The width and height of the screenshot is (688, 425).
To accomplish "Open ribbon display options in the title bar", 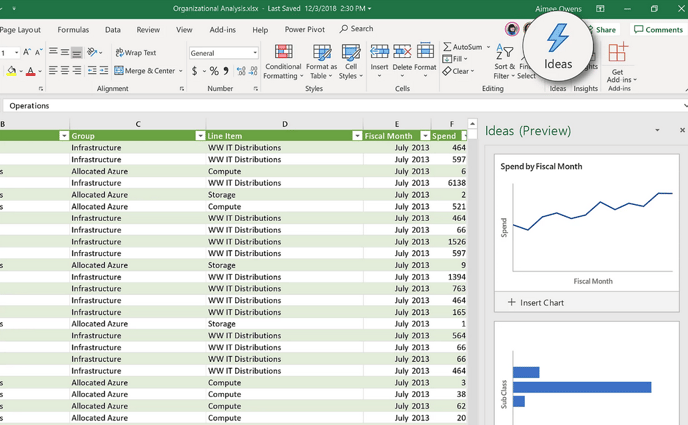I will 600,9.
